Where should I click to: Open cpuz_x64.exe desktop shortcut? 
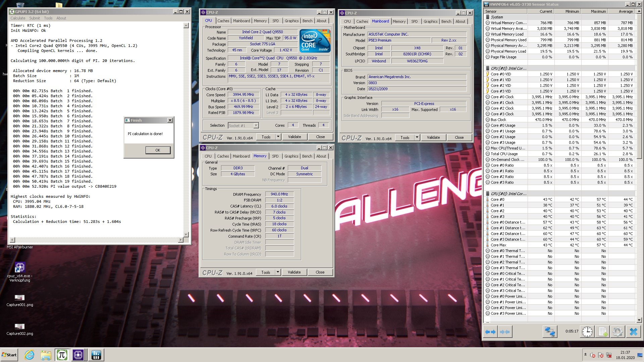(20, 272)
